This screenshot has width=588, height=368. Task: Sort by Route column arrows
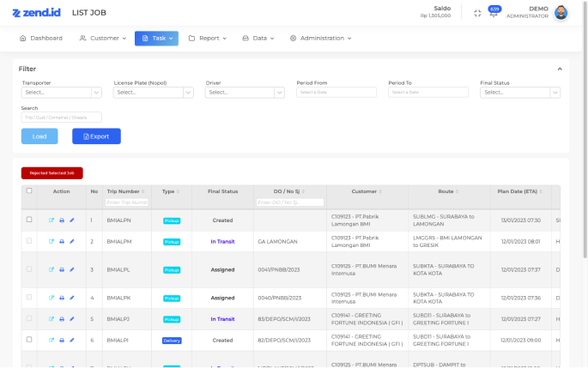458,191
